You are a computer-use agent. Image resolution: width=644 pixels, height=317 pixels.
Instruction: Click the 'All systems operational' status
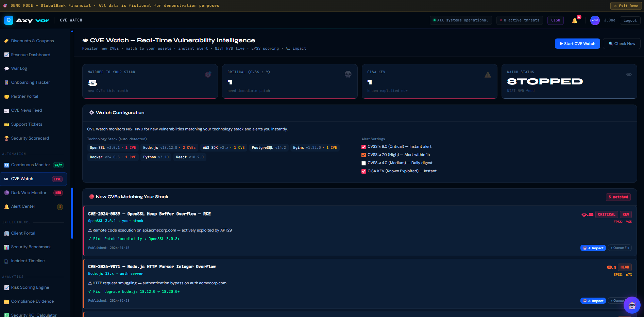pos(460,20)
